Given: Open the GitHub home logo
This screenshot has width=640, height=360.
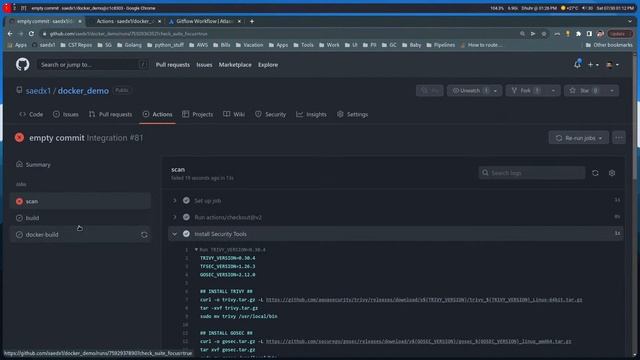Looking at the screenshot, I should tap(22, 64).
